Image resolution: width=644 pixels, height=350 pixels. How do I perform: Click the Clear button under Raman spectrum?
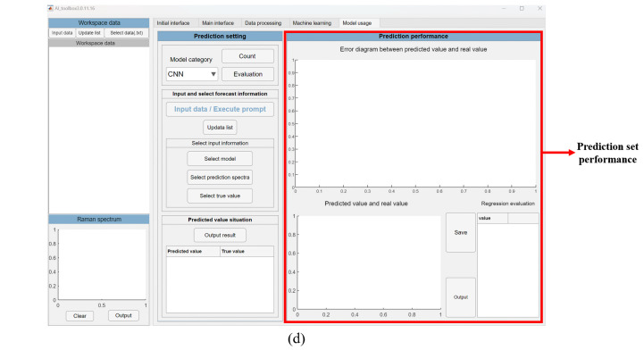point(79,316)
